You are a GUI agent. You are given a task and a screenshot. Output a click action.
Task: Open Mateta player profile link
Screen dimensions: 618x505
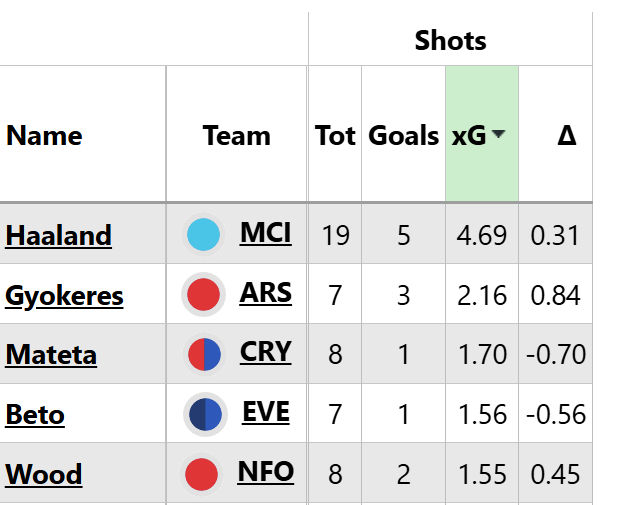[51, 355]
